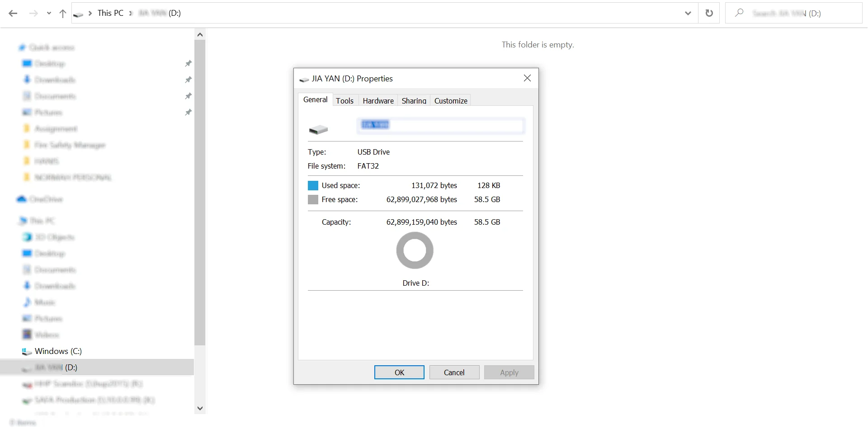868x429 pixels.
Task: Click the magnifier search icon
Action: (739, 13)
